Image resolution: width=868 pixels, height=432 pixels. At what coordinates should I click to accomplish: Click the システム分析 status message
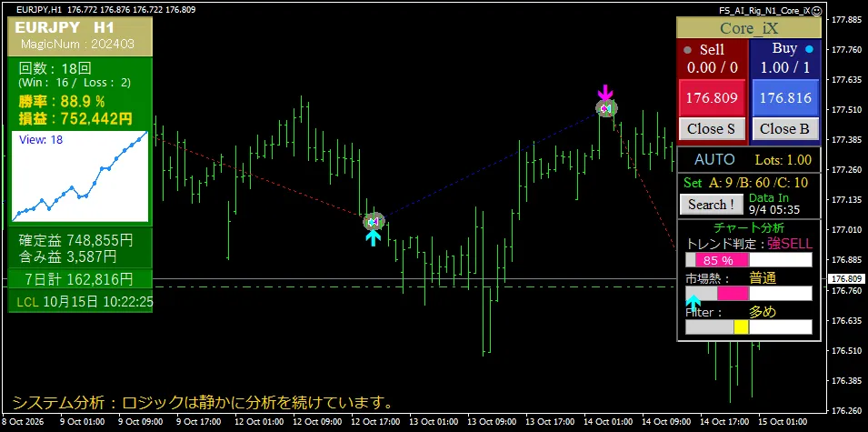point(204,401)
